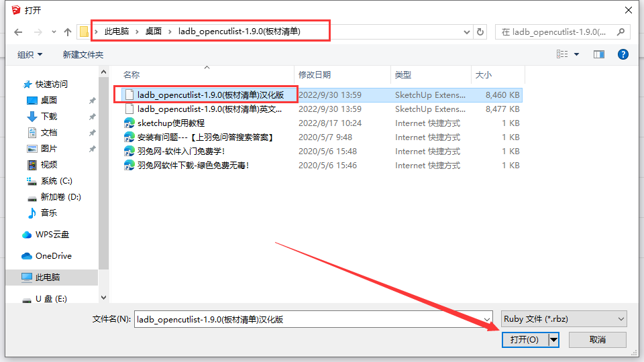
Task: Sort by 类型 column header
Action: tap(403, 74)
